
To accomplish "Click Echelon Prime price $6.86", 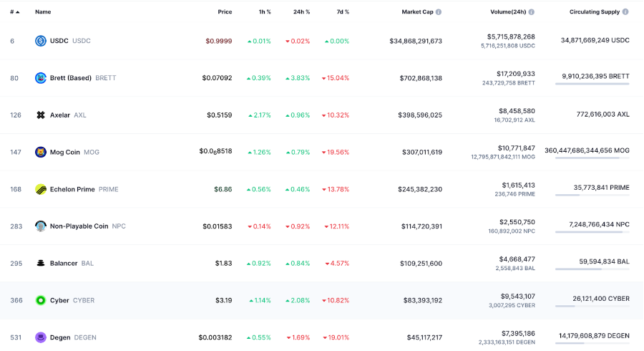I will click(x=223, y=189).
